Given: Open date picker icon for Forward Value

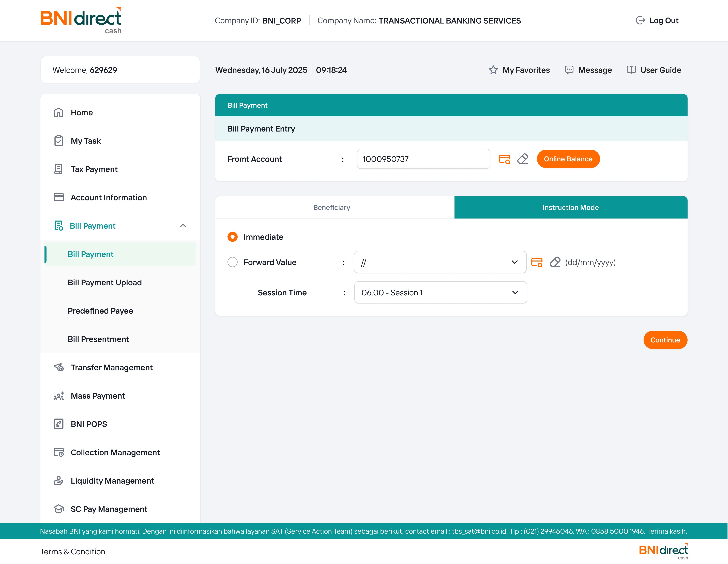Looking at the screenshot, I should (537, 263).
